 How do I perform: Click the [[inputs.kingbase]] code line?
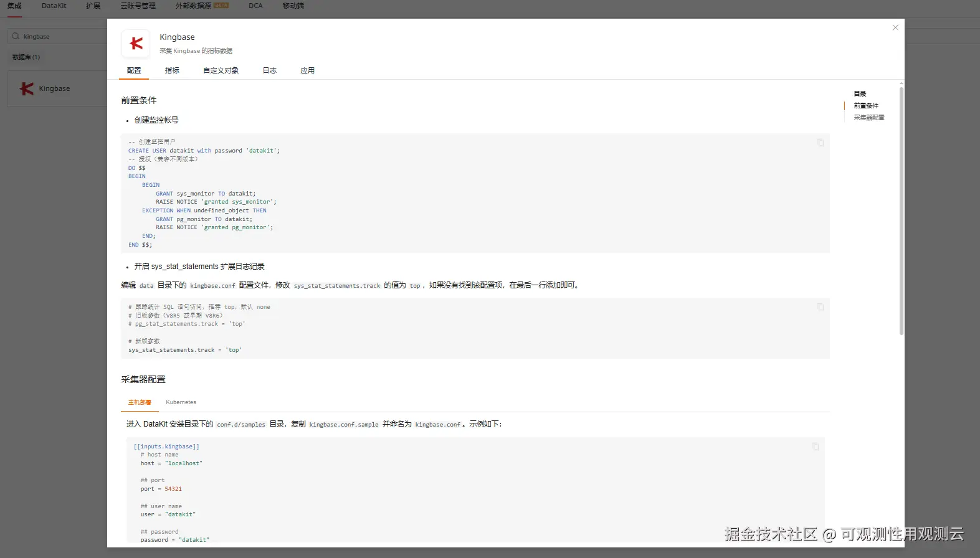[x=166, y=447]
